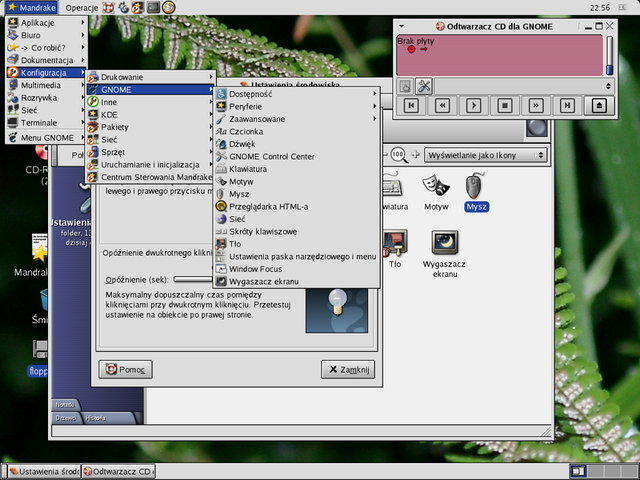Choose Skróty klawiszowe menu entry

click(296, 231)
